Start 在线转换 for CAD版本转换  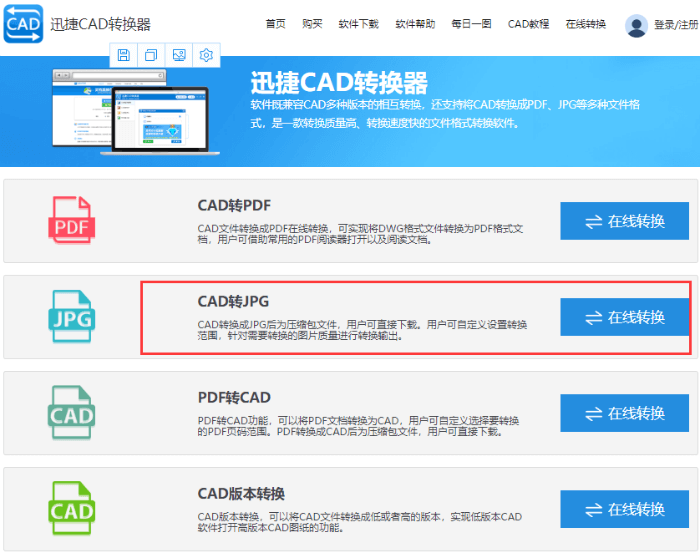click(625, 509)
